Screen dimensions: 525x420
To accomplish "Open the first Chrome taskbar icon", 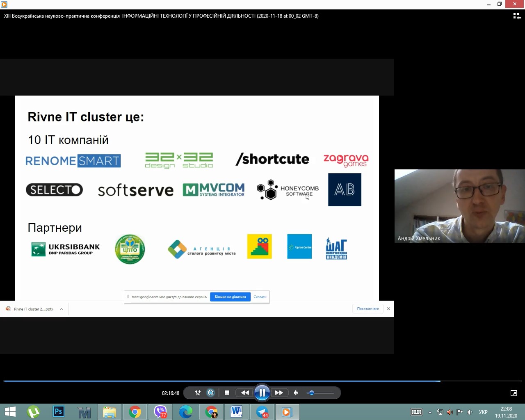I will click(135, 412).
